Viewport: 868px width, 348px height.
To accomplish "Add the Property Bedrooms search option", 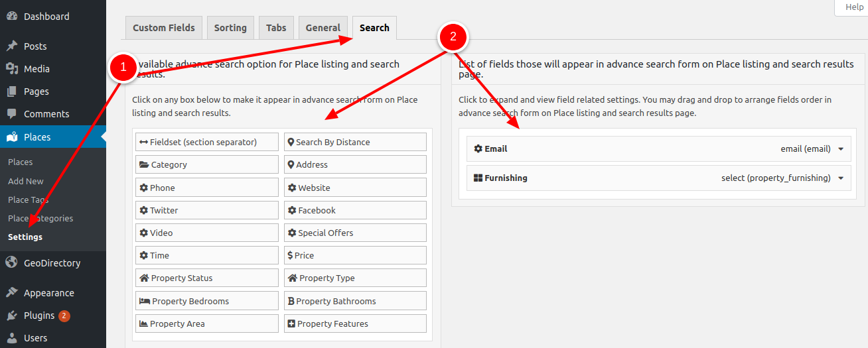I will coord(207,301).
